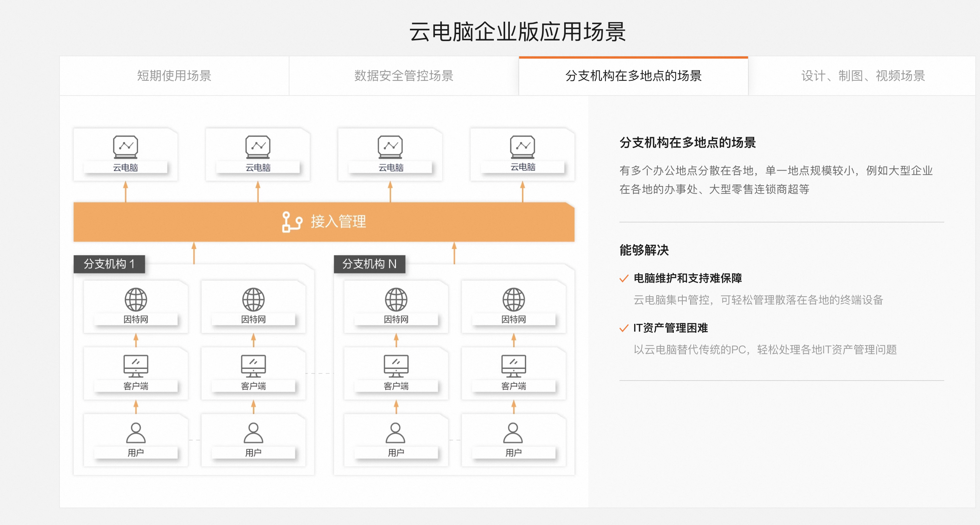The image size is (980, 525).
Task: Select the 分支机构在多地点的场景 tab
Action: 633,76
